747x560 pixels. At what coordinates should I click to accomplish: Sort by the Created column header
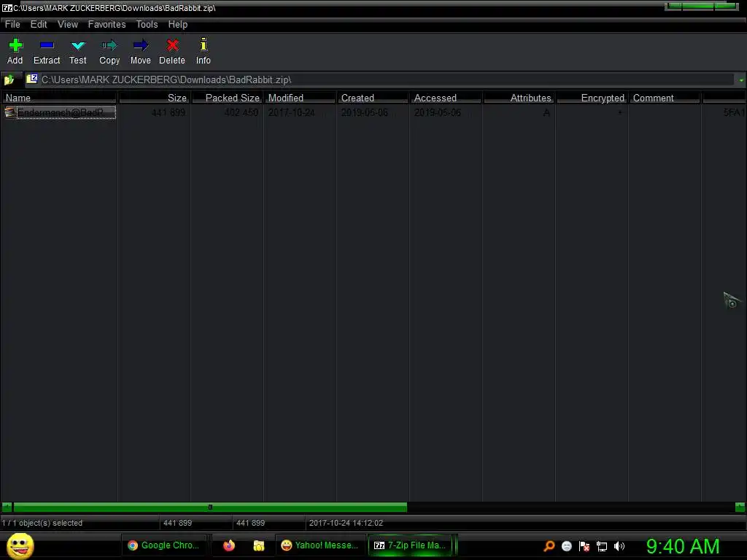(x=373, y=98)
